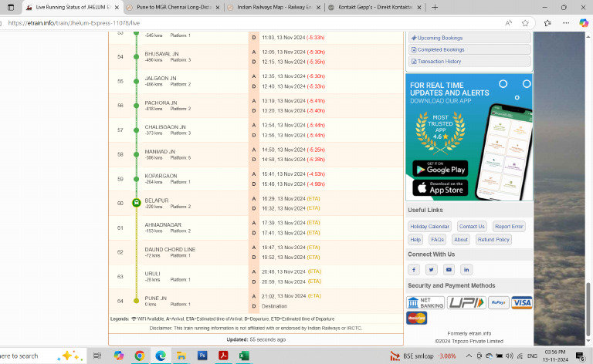The image size is (593, 364).
Task: Add this page to favorites star icon
Action: [525, 23]
